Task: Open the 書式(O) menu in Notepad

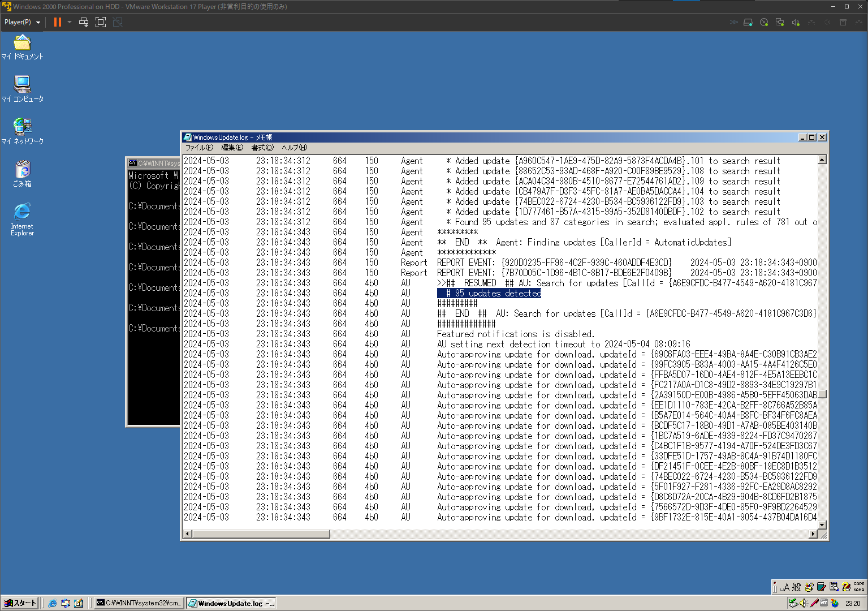Action: click(262, 148)
